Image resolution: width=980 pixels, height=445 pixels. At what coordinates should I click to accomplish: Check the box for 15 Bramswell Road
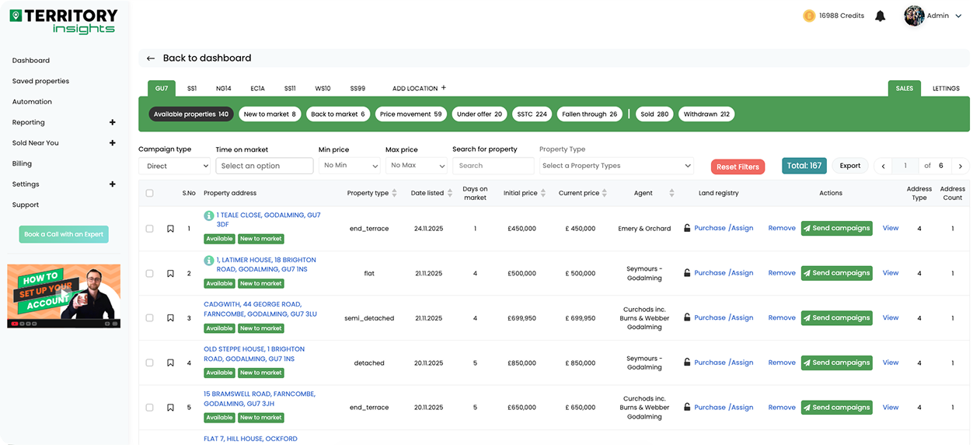150,407
